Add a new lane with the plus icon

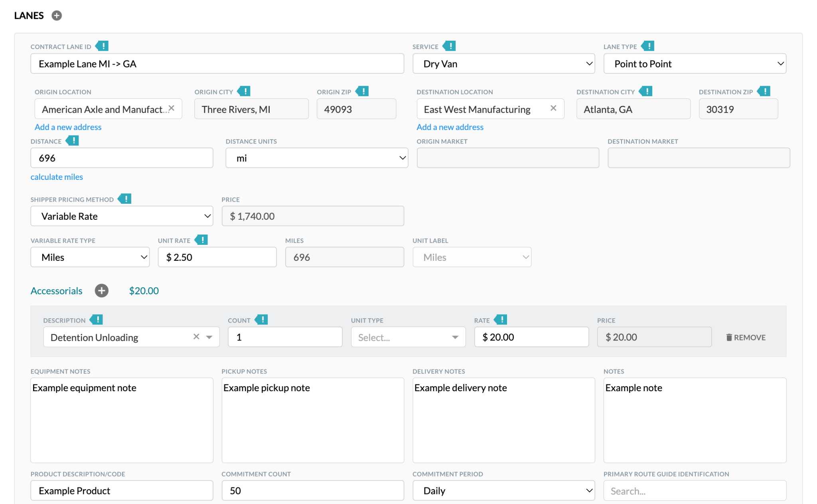coord(57,16)
